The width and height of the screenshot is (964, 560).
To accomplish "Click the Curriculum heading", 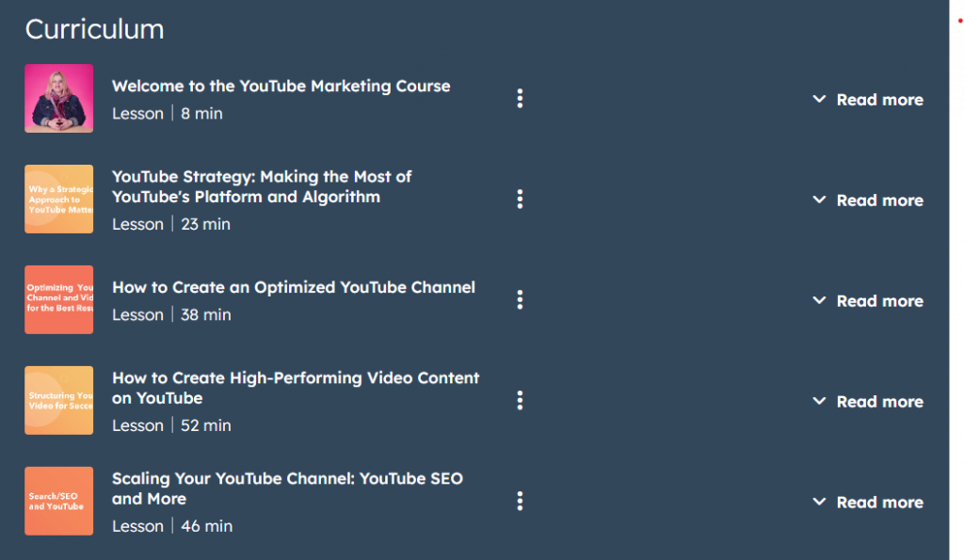I will pos(94,29).
